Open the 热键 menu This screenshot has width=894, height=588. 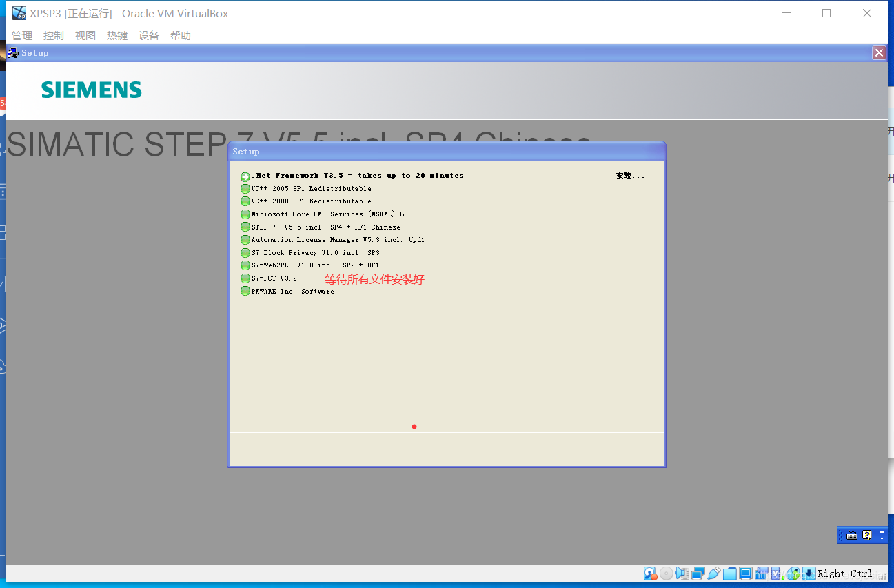[117, 36]
